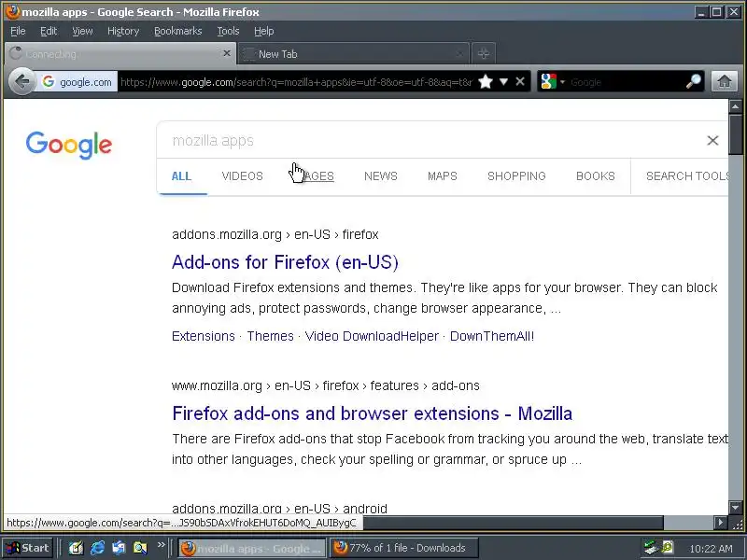Viewport: 747px width, 560px height.
Task: Open the Help menu
Action: click(x=263, y=31)
